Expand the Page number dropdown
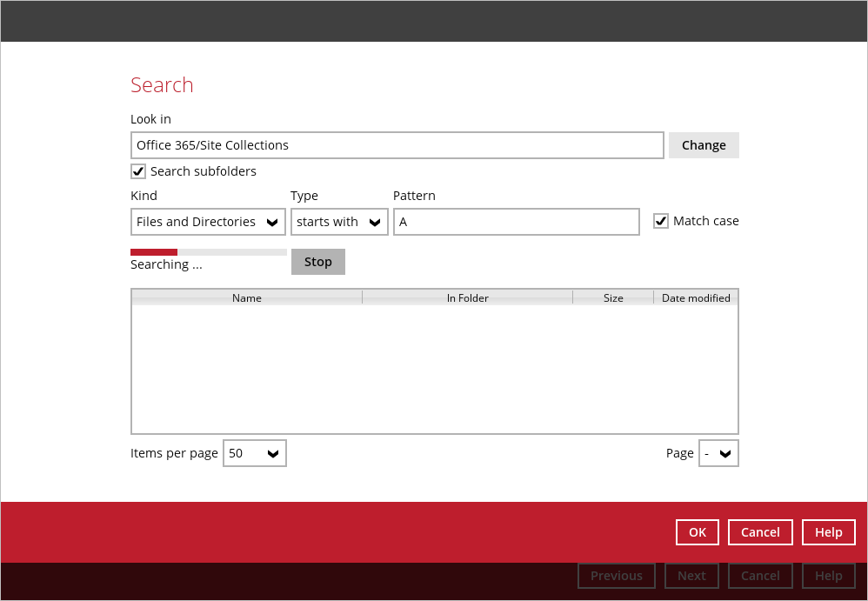Image resolution: width=868 pixels, height=601 pixels. tap(718, 453)
